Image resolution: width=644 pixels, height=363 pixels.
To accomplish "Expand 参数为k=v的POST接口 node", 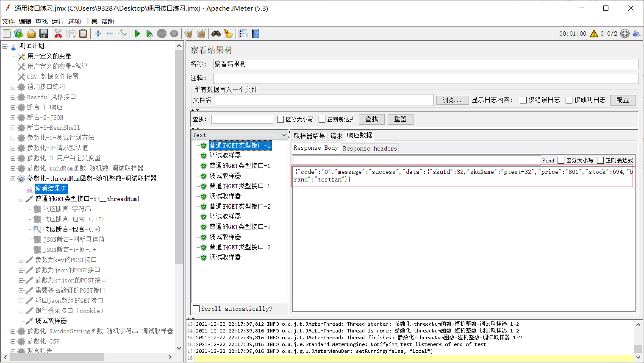I will click(x=21, y=260).
